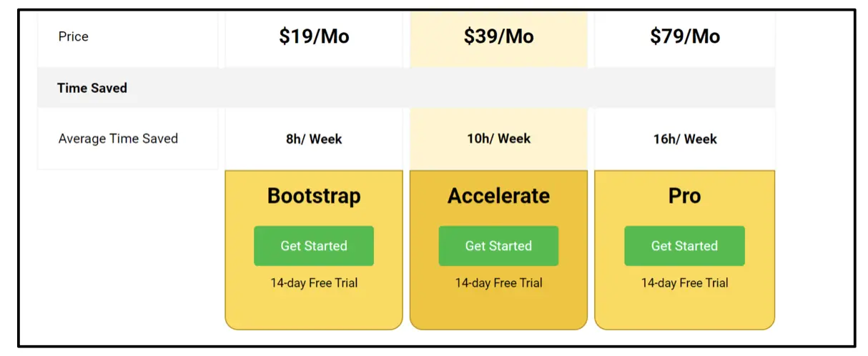Click the Average Time Saved label
868x356 pixels.
coord(118,139)
